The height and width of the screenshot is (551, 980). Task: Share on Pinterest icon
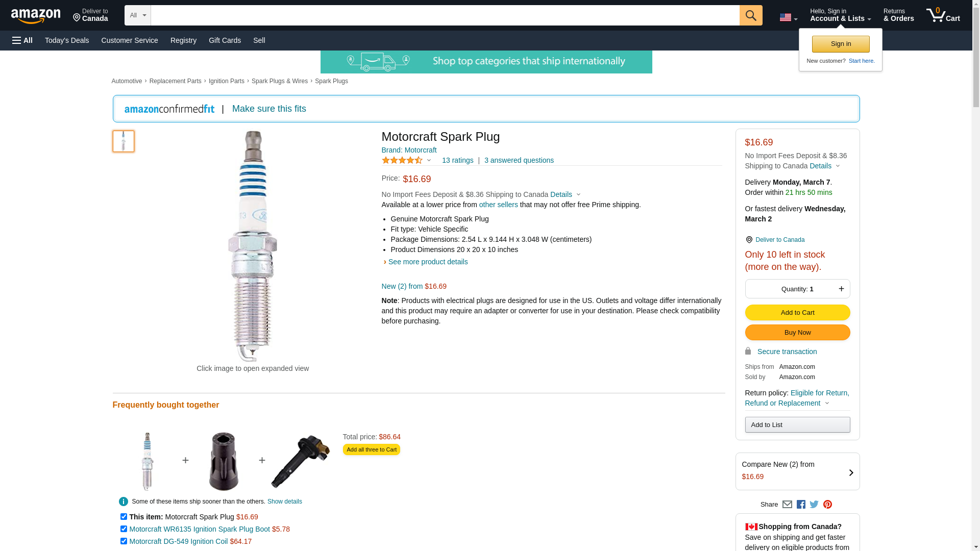(827, 505)
